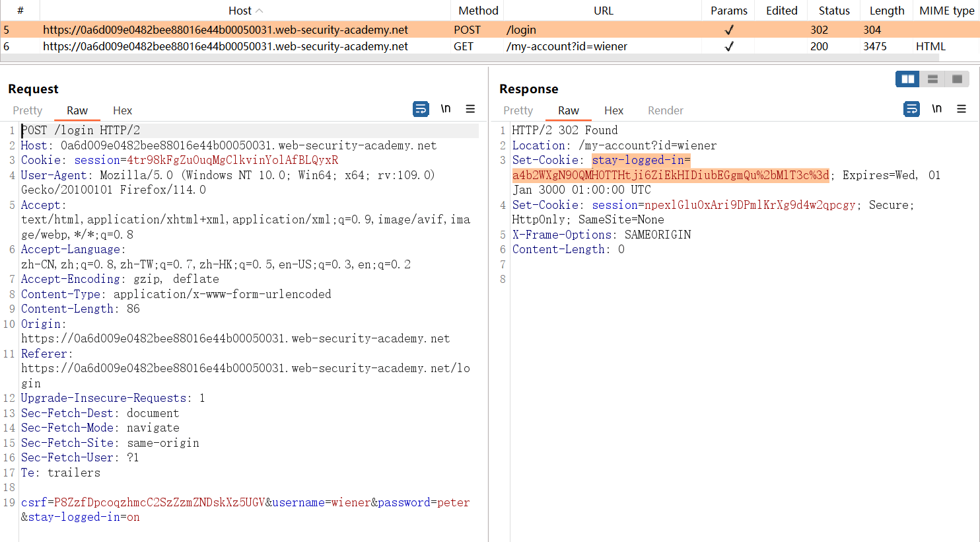Click the horizontal scrollbar below history table
The height and width of the screenshot is (542, 980).
pos(462,58)
